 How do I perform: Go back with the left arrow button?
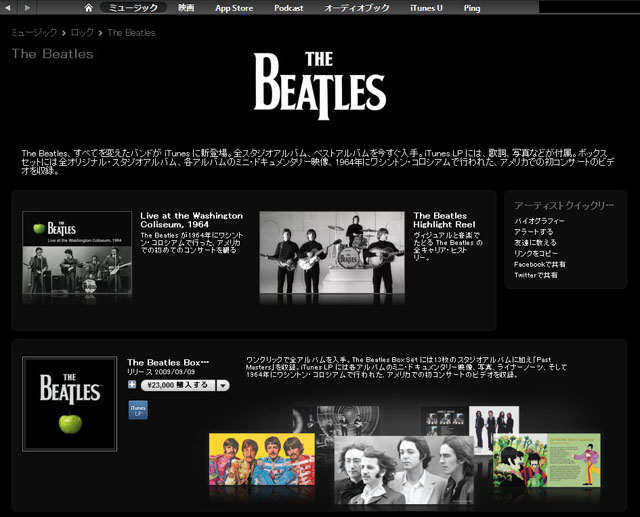8,7
